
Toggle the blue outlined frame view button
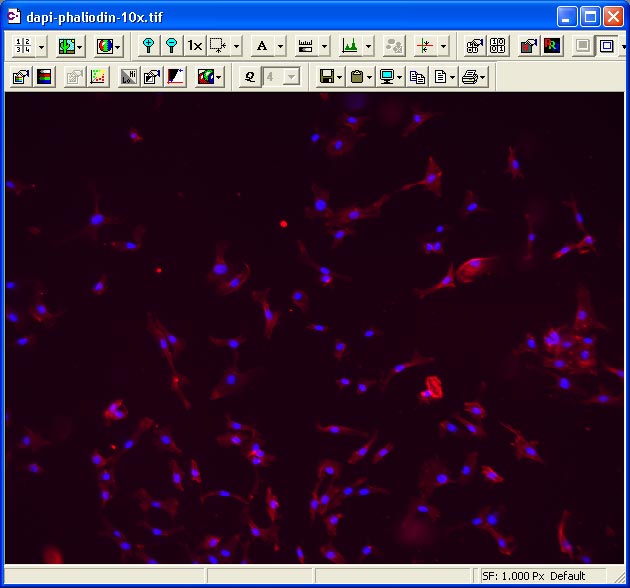pos(606,46)
